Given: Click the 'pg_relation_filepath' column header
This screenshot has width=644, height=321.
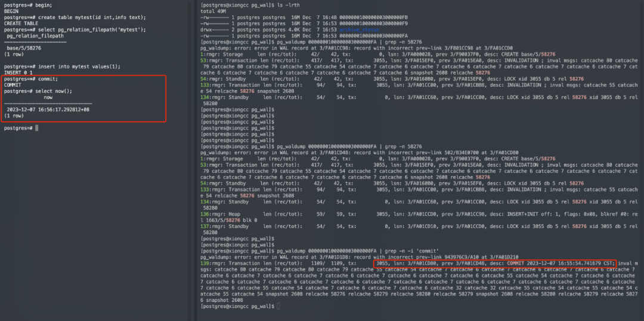Looking at the screenshot, I should 35,36.
